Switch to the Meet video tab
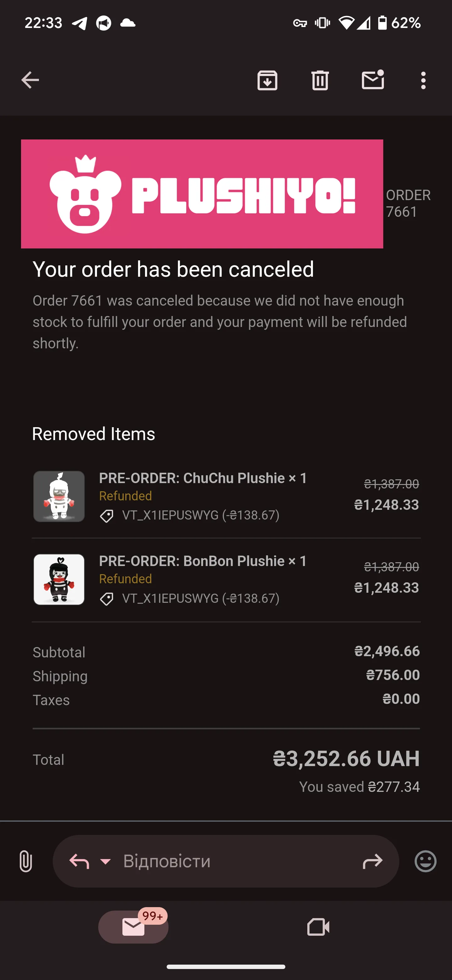Viewport: 452px width, 980px height. 318,927
